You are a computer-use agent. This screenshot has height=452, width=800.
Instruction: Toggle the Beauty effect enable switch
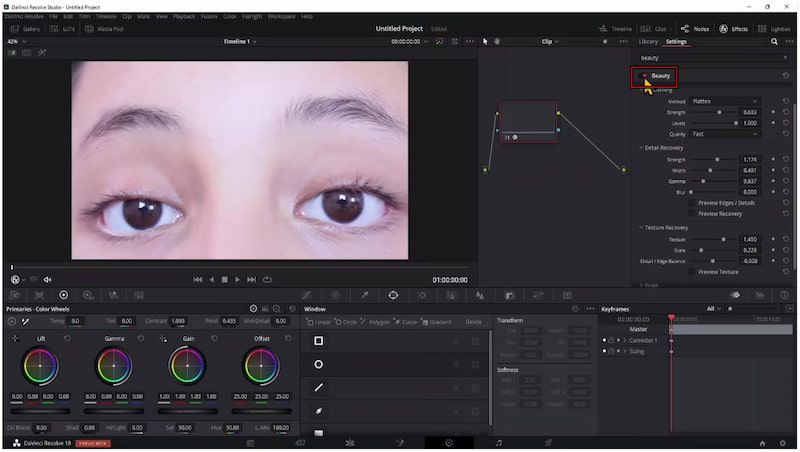point(643,76)
